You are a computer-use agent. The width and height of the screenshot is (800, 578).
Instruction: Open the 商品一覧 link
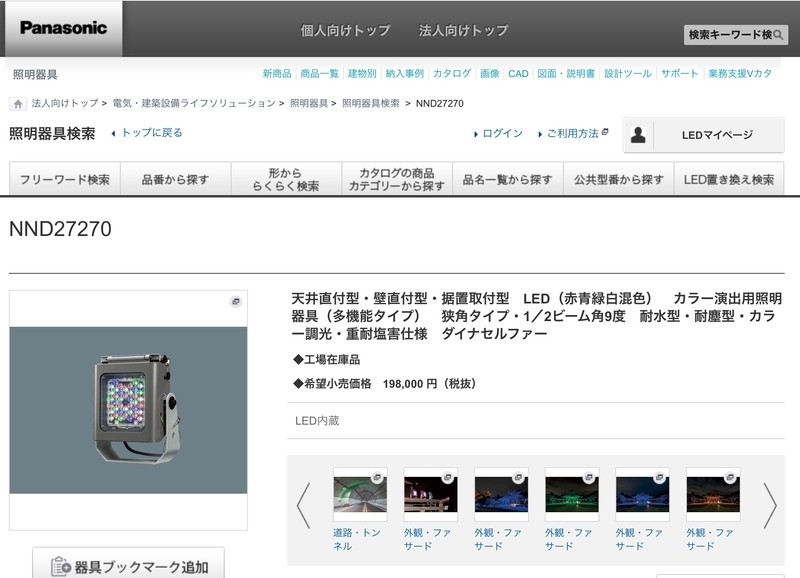(x=319, y=73)
